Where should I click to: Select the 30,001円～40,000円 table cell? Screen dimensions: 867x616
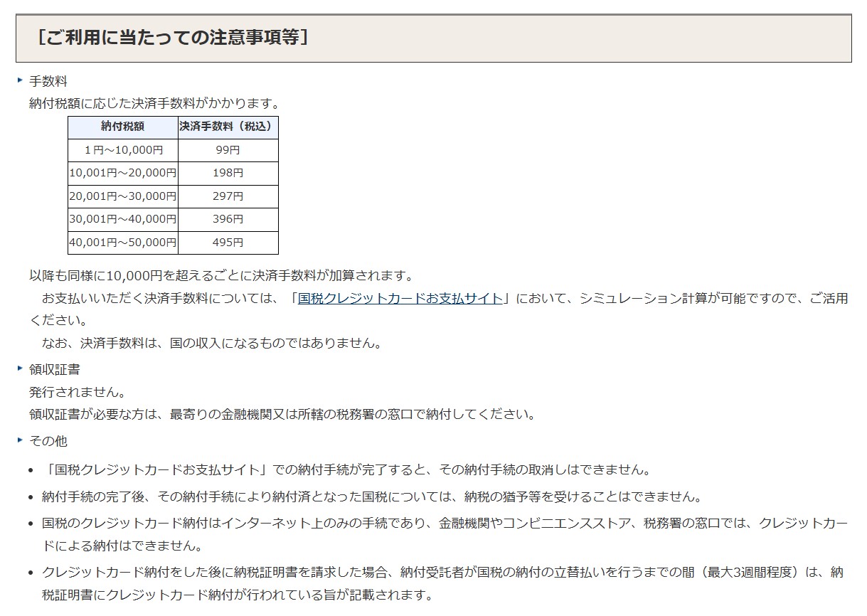[123, 219]
